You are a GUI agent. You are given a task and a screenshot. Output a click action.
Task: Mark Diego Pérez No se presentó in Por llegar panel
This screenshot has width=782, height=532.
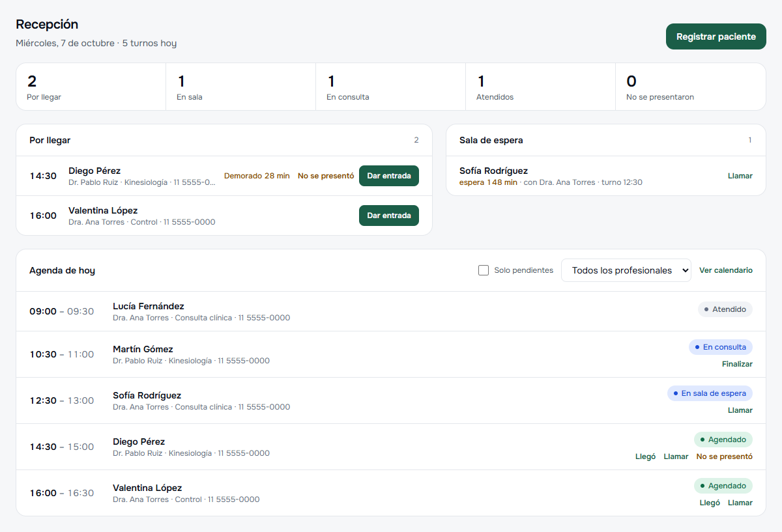click(326, 176)
